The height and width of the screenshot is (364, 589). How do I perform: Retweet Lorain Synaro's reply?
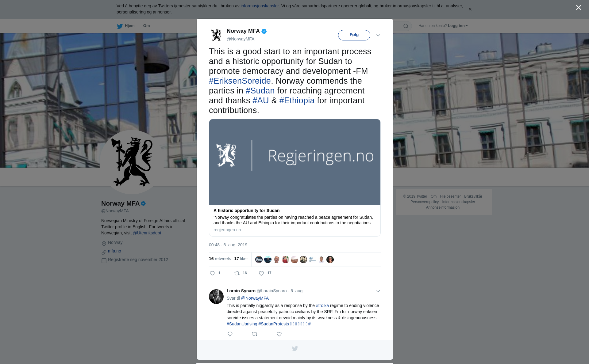(255, 334)
